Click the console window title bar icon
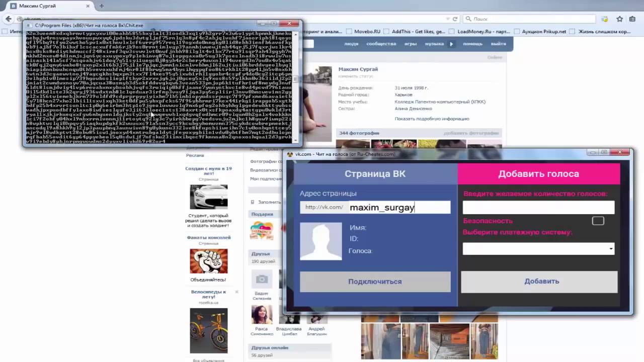This screenshot has width=644, height=362. point(29,25)
